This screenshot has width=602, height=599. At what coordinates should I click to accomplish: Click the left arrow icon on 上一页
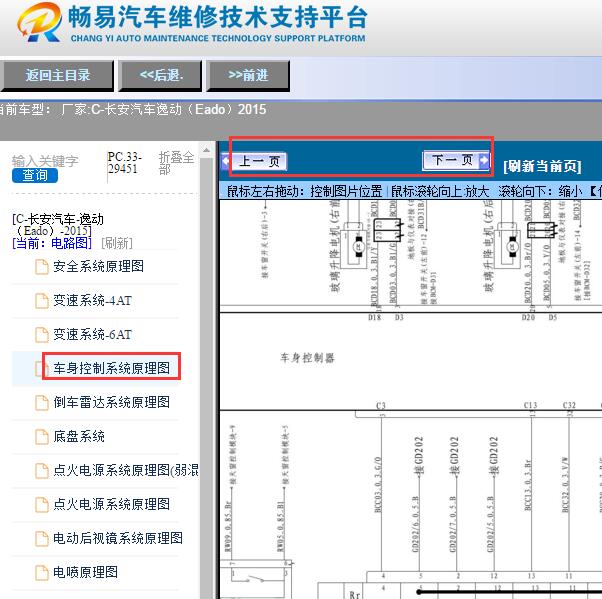tap(226, 161)
